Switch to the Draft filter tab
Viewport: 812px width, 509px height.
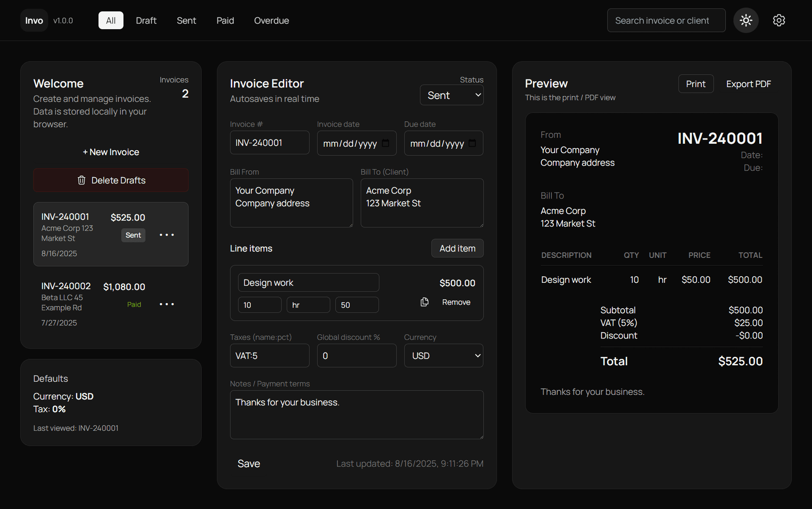pyautogui.click(x=146, y=20)
